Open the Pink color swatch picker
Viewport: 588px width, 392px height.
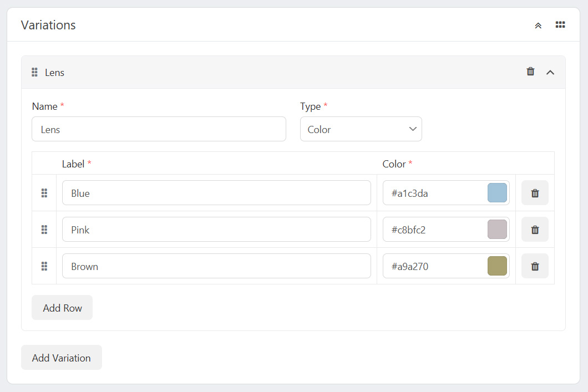(497, 230)
